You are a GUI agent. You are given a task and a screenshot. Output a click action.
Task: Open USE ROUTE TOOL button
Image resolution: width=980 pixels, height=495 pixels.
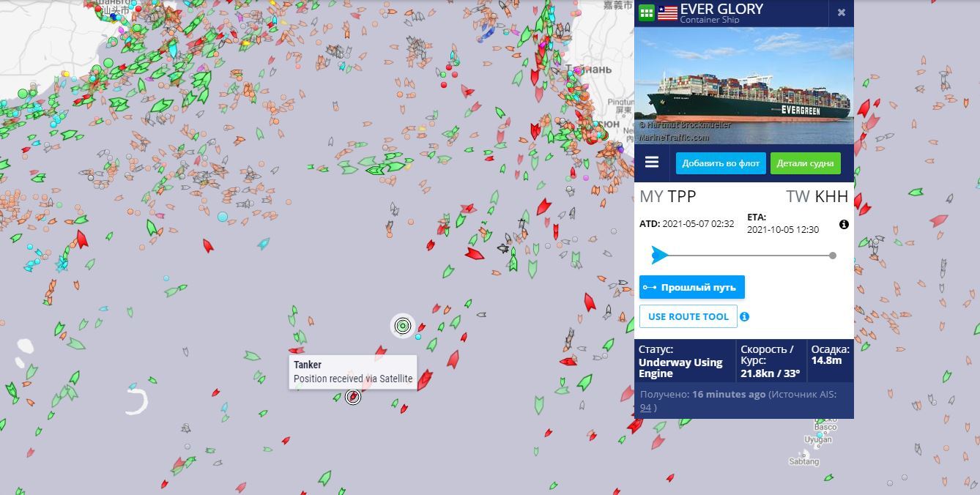point(688,316)
